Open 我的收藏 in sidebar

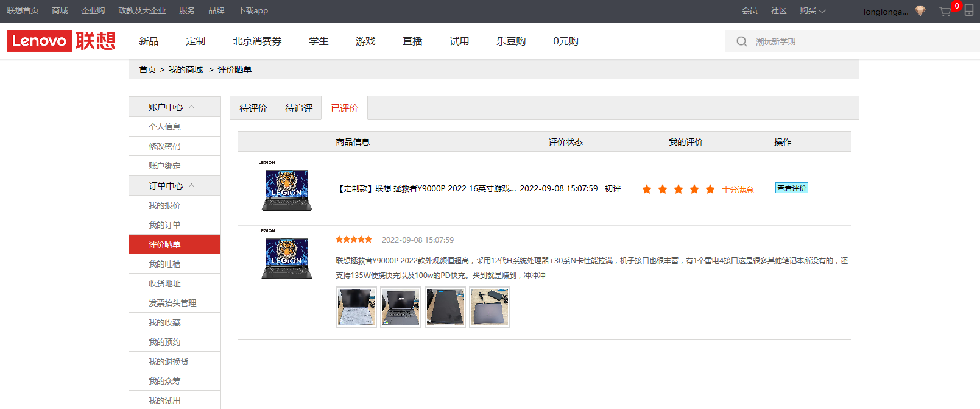pos(175,322)
